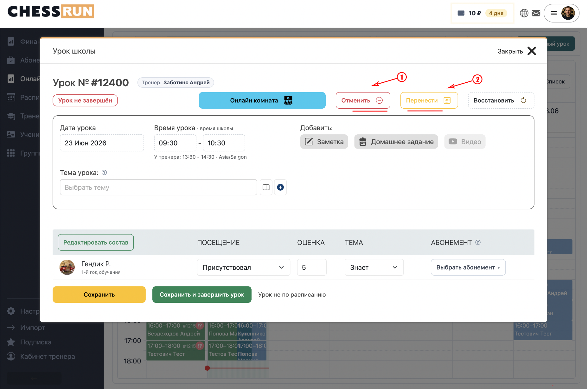Select Кабинет тренера in sidebar
Image resolution: width=588 pixels, height=389 pixels.
pyautogui.click(x=48, y=356)
